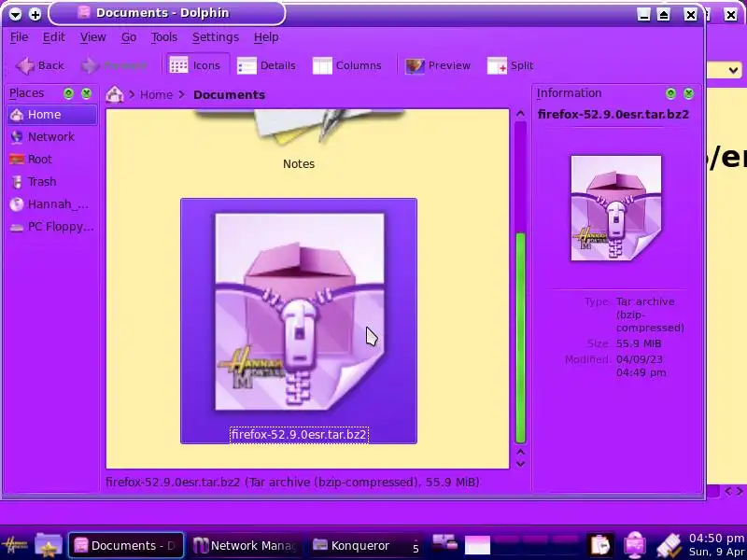This screenshot has width=747, height=560.
Task: Click the archive preview in Information panel
Action: click(x=615, y=208)
